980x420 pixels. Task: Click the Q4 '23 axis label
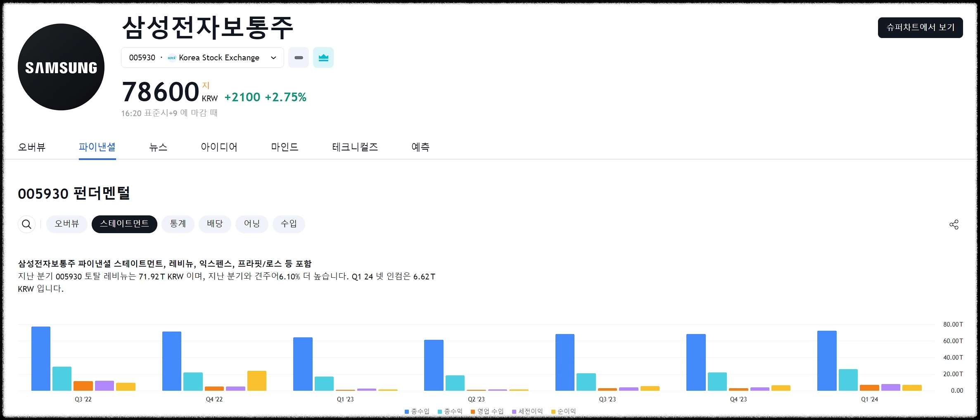click(x=738, y=399)
